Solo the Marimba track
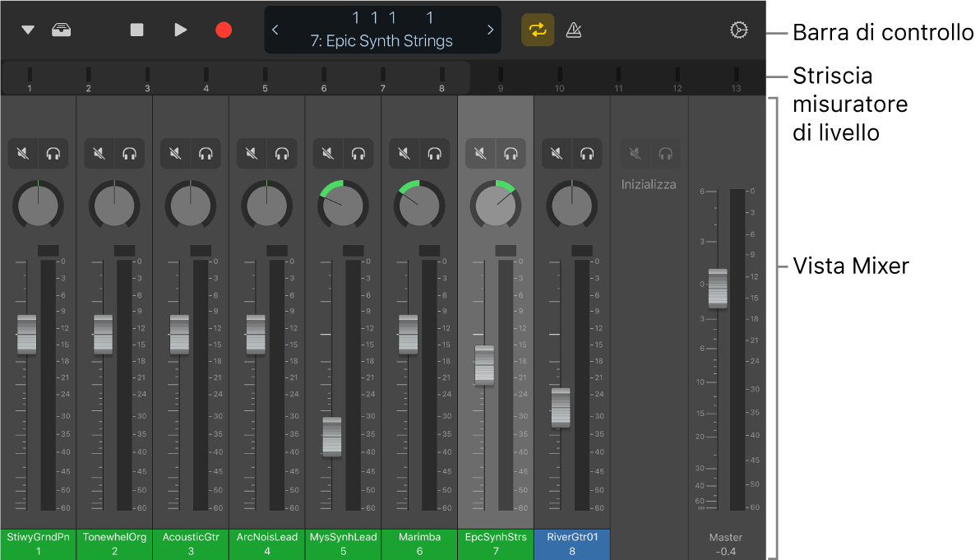The width and height of the screenshot is (980, 560). point(435,153)
